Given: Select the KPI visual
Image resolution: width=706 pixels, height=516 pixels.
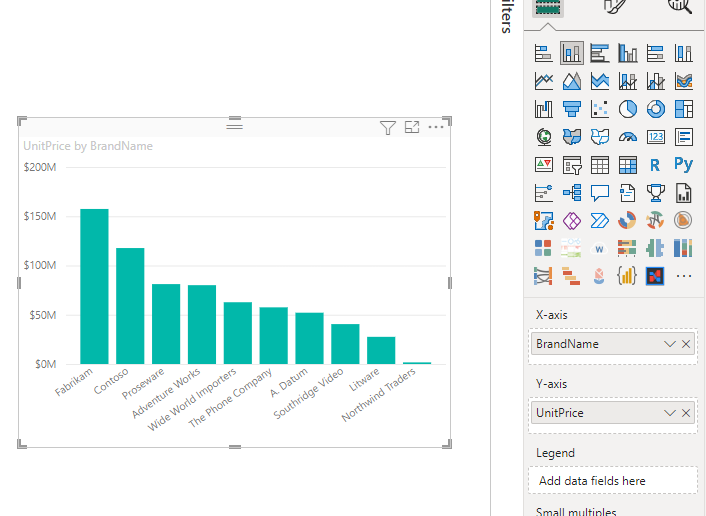Looking at the screenshot, I should 544,165.
